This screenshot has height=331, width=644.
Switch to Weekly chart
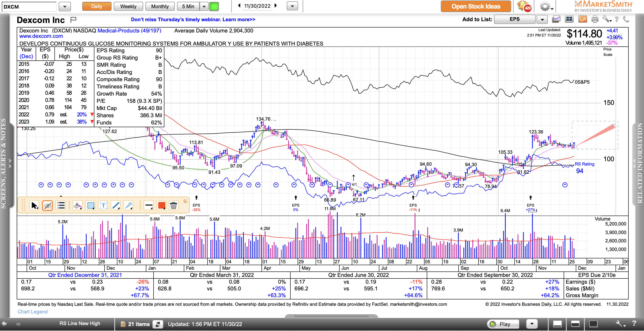click(x=128, y=6)
